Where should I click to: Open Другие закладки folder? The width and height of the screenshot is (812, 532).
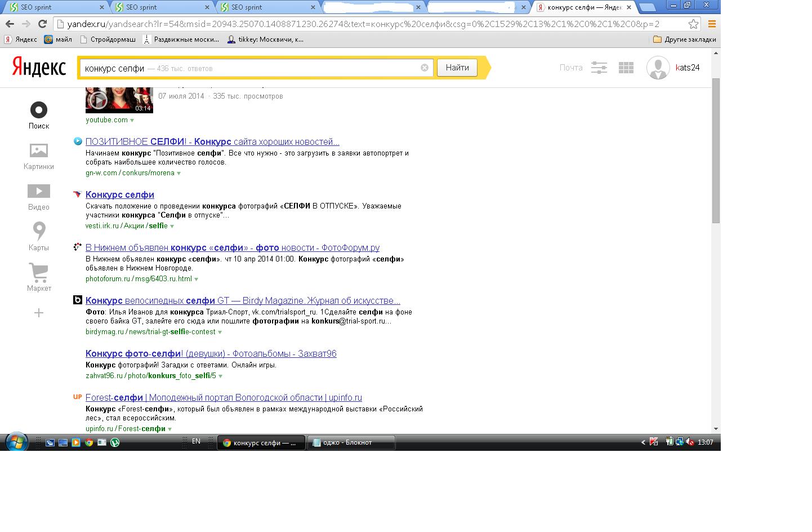(684, 39)
